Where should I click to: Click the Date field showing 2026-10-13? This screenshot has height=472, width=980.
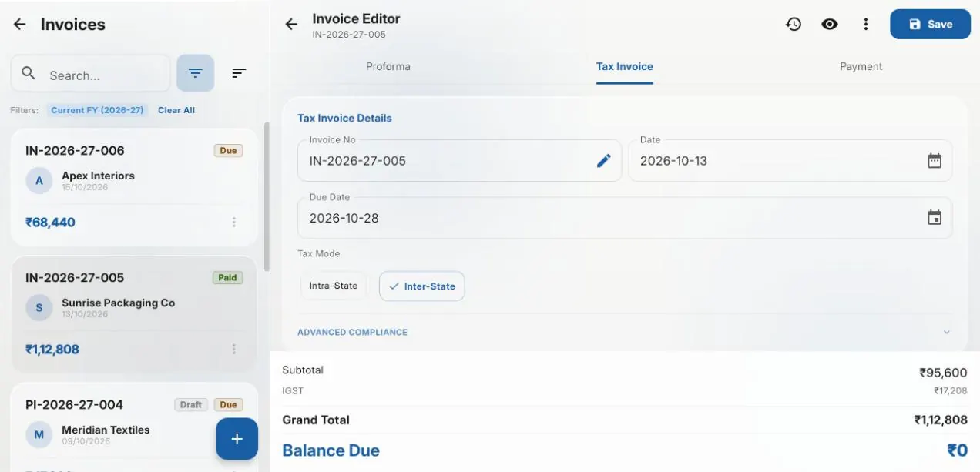coord(790,160)
